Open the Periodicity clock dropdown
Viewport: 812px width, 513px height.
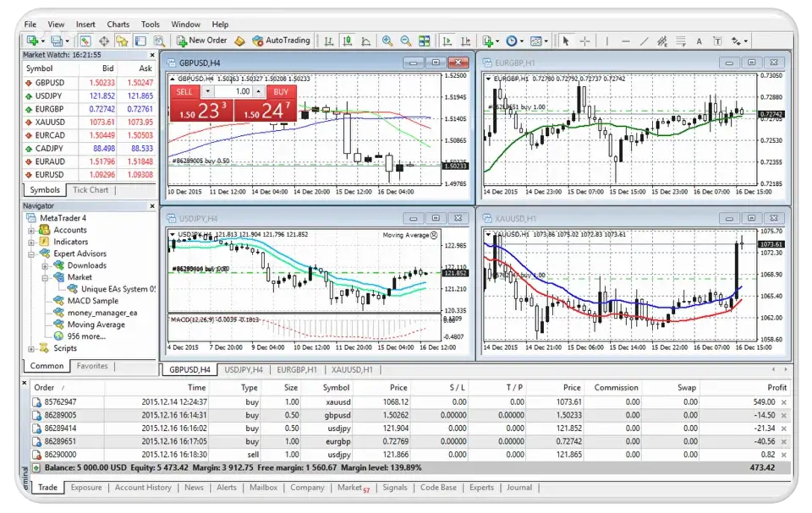[514, 41]
